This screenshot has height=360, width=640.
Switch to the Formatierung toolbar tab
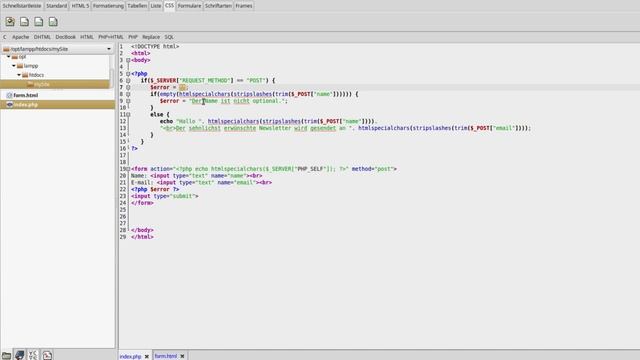click(108, 6)
